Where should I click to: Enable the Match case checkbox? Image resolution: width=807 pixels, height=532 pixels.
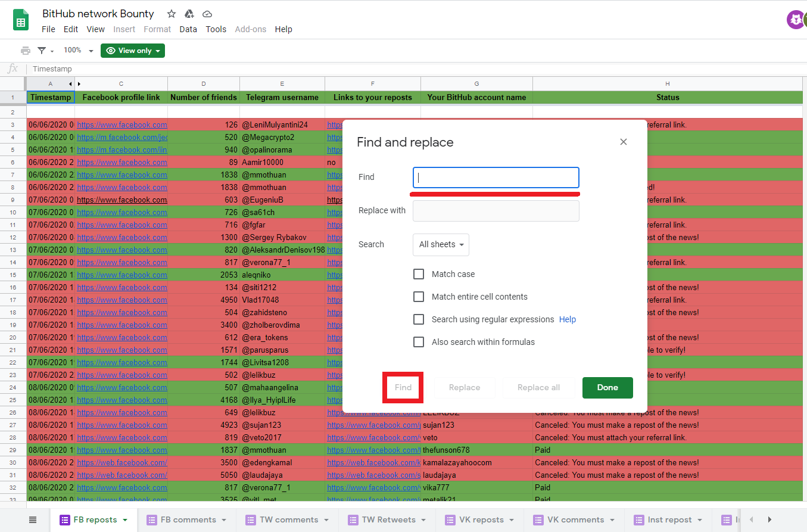point(419,274)
